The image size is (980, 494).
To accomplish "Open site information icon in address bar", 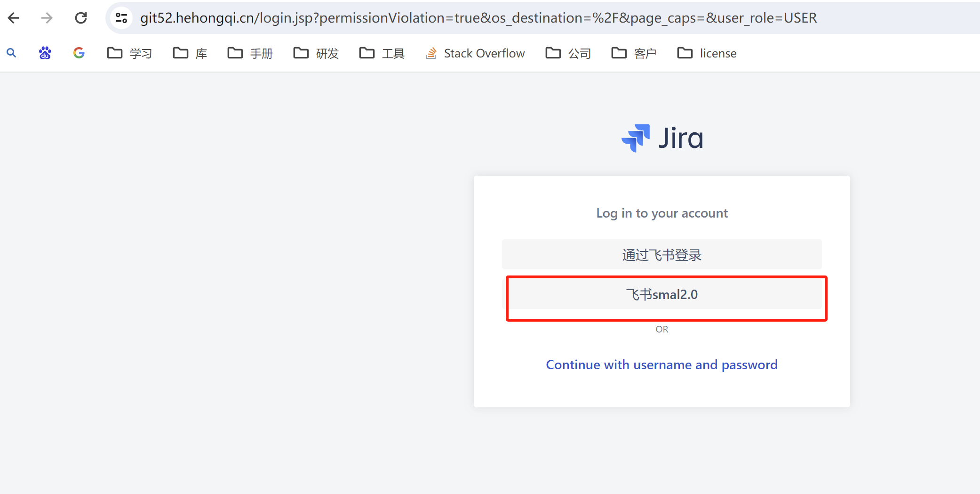I will tap(121, 18).
